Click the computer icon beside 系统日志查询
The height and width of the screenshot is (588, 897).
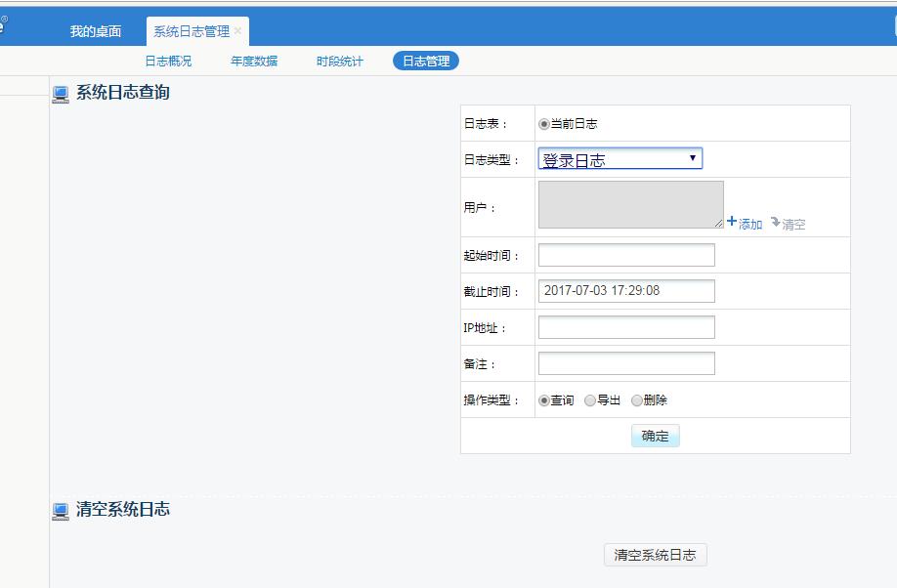pos(61,94)
